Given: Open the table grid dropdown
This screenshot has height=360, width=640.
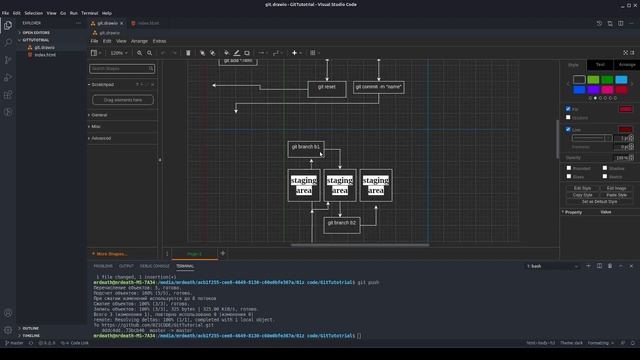Looking at the screenshot, I should click(315, 53).
